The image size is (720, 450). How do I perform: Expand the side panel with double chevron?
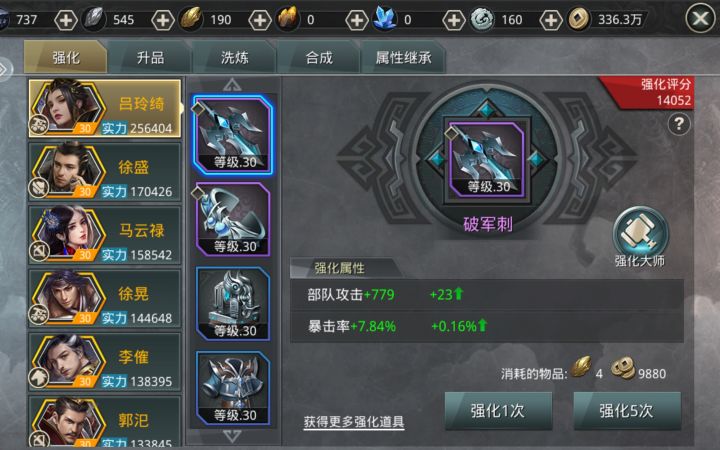click(5, 69)
